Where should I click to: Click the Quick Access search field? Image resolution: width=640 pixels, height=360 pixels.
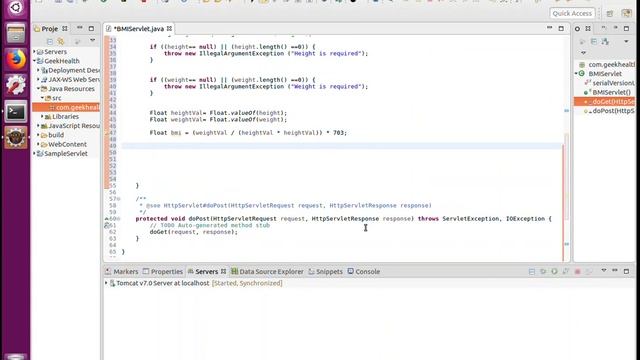click(572, 13)
